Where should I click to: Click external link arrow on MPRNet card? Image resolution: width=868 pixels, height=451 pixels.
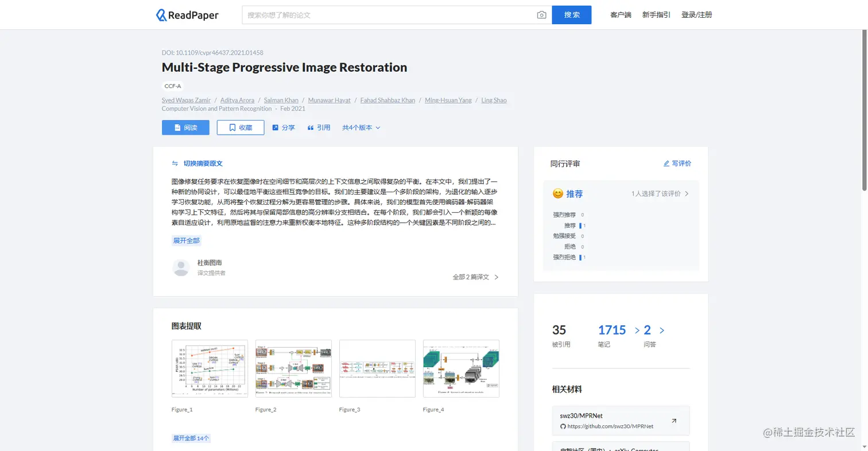(674, 421)
